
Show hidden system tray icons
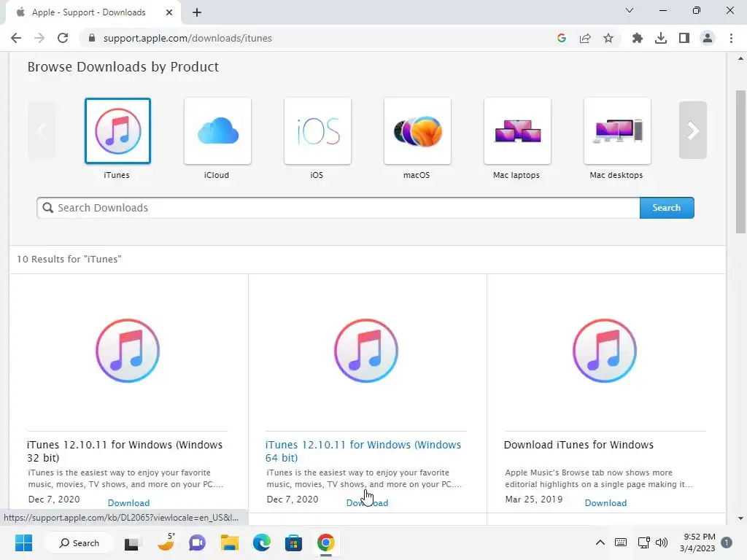pyautogui.click(x=600, y=542)
